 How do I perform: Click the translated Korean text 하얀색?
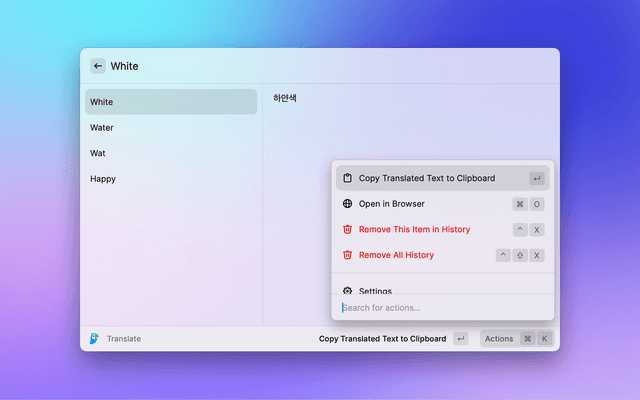coord(285,98)
